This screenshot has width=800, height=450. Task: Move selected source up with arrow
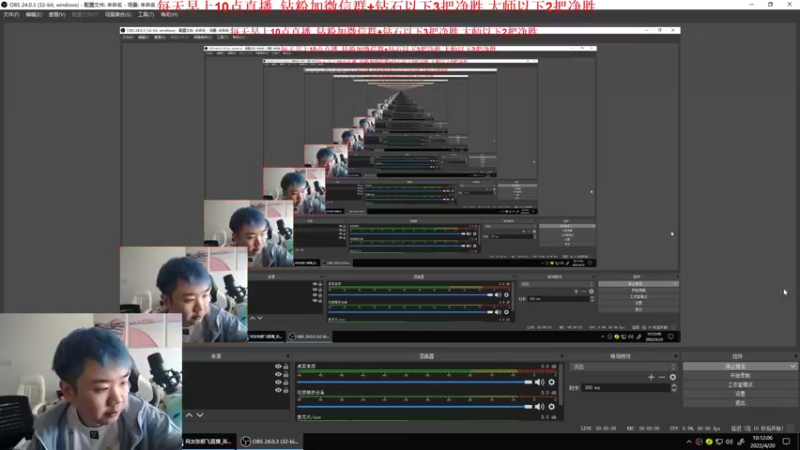189,415
